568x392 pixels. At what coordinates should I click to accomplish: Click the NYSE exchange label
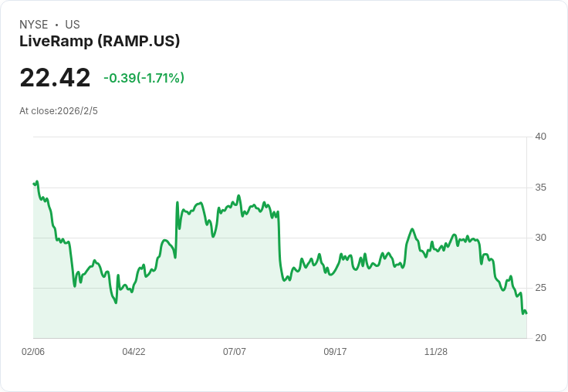tap(34, 25)
